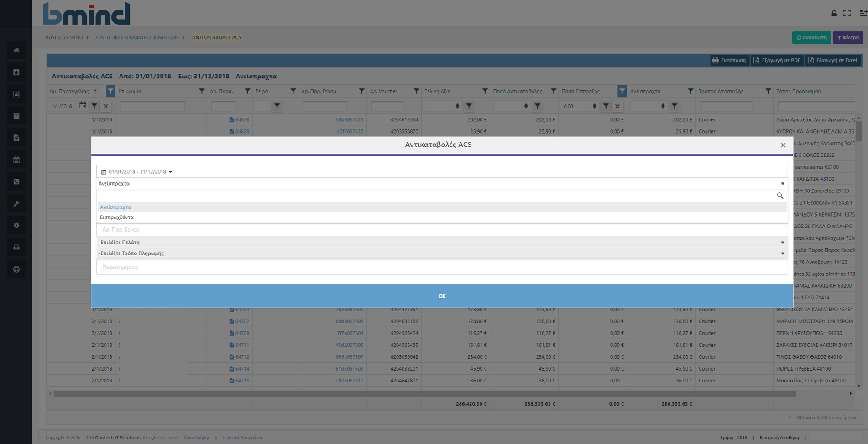The height and width of the screenshot is (444, 868).
Task: Open the Πολιτική Απορρήτου footer link
Action: (243, 438)
